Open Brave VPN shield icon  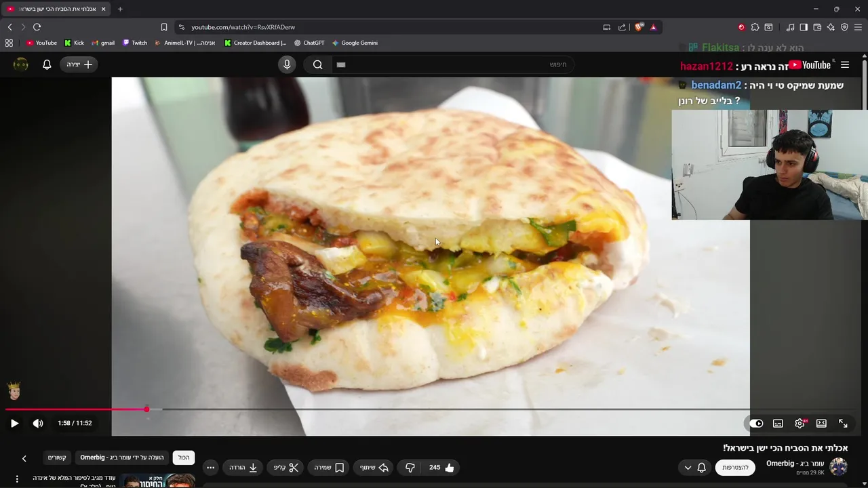[844, 27]
